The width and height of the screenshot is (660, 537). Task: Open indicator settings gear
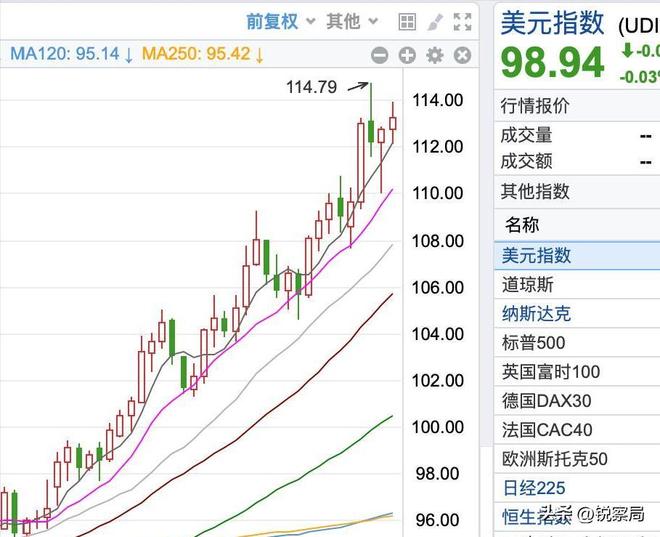click(x=434, y=56)
